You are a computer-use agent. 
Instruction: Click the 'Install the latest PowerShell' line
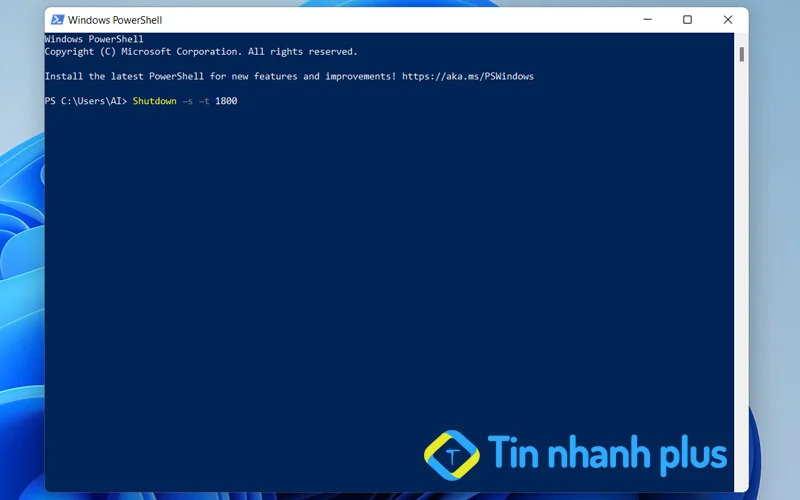(289, 77)
